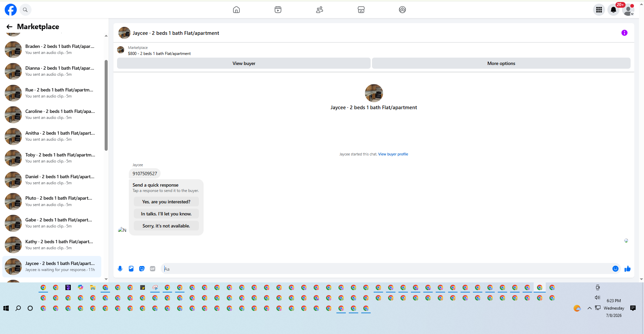Screen dimensions: 644x334
Task: Open the purple conversation info icon
Action: [624, 33]
